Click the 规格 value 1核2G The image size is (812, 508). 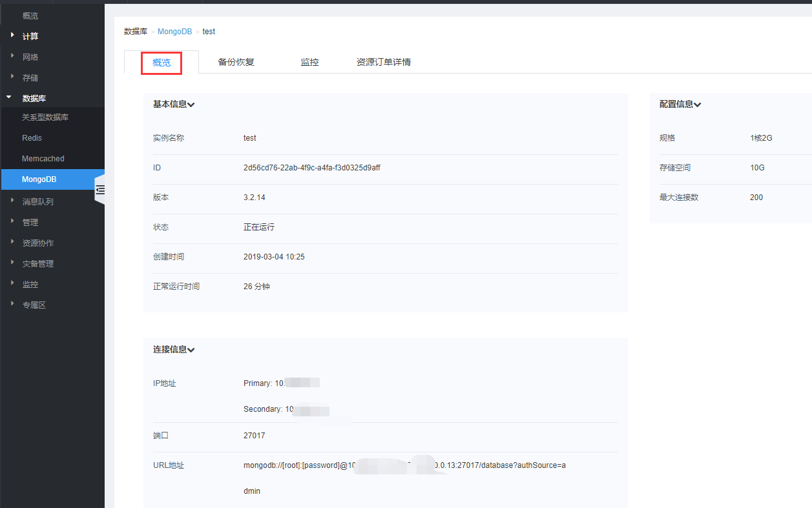[761, 138]
